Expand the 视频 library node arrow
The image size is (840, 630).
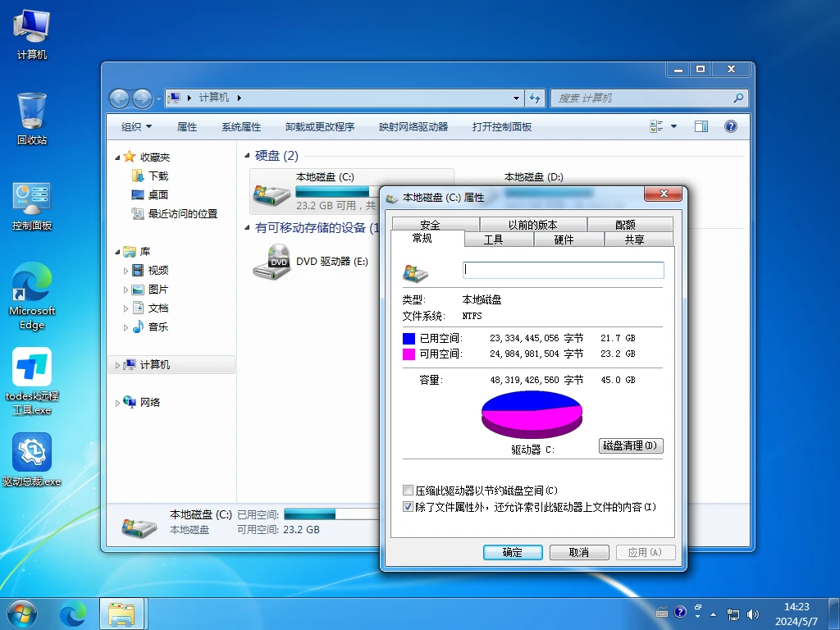coord(126,271)
